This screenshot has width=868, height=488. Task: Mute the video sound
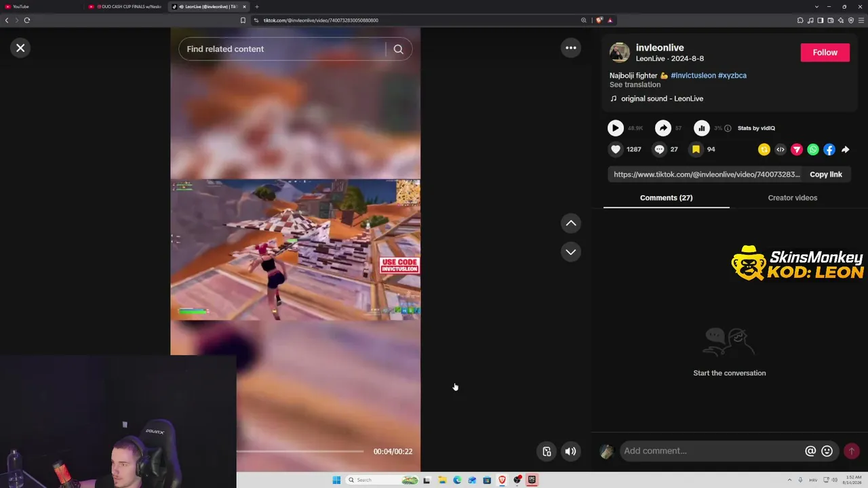pos(571,451)
